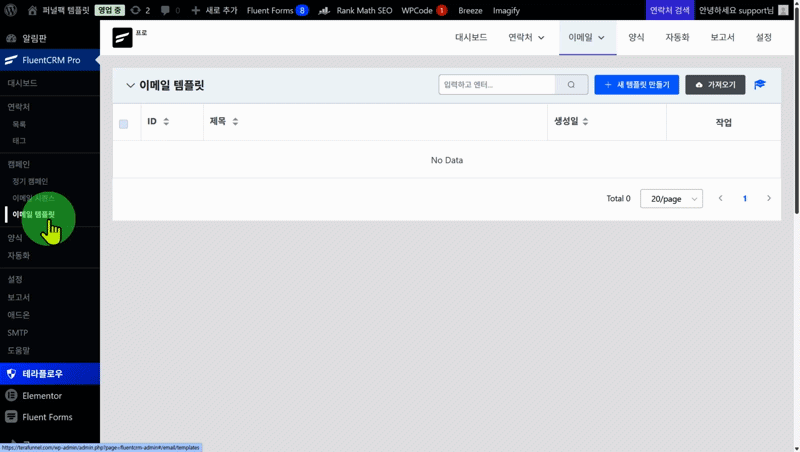Open the Elementor sidebar icon
The width and height of the screenshot is (800, 452).
(12, 395)
